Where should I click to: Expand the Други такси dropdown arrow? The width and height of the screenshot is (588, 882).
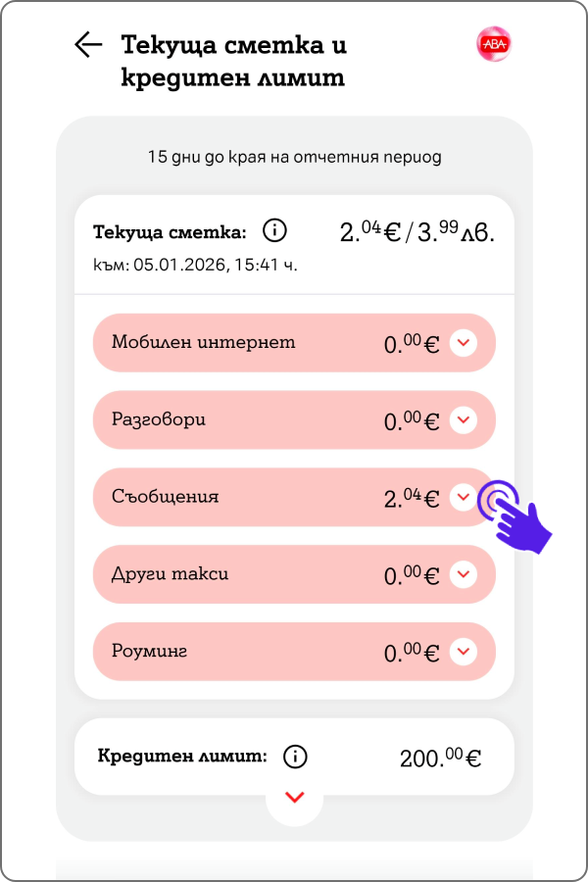[464, 574]
